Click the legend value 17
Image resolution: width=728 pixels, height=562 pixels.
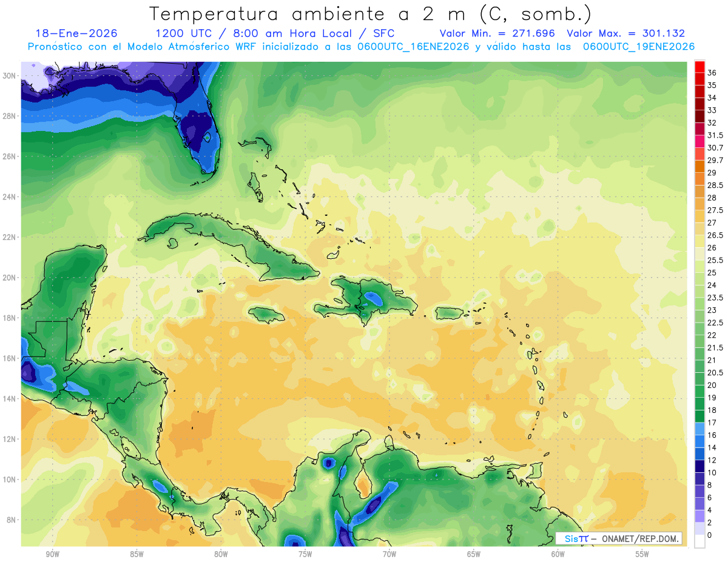pyautogui.click(x=712, y=423)
